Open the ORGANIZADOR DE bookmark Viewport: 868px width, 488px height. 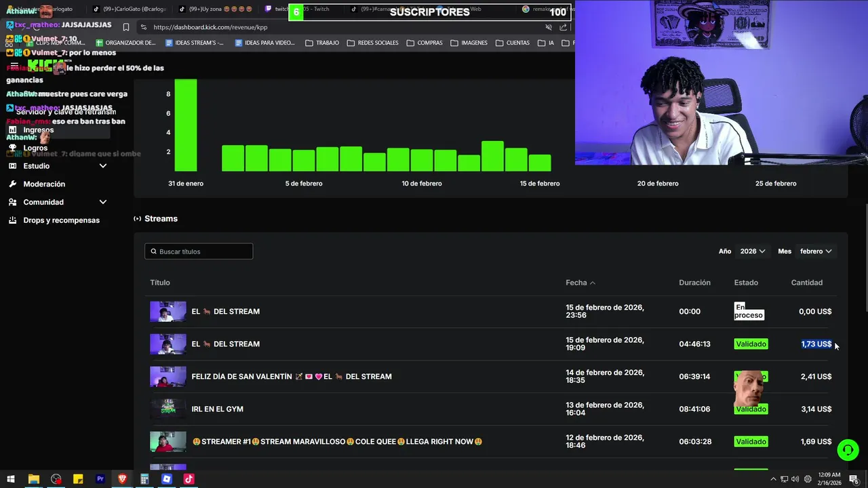pyautogui.click(x=125, y=43)
